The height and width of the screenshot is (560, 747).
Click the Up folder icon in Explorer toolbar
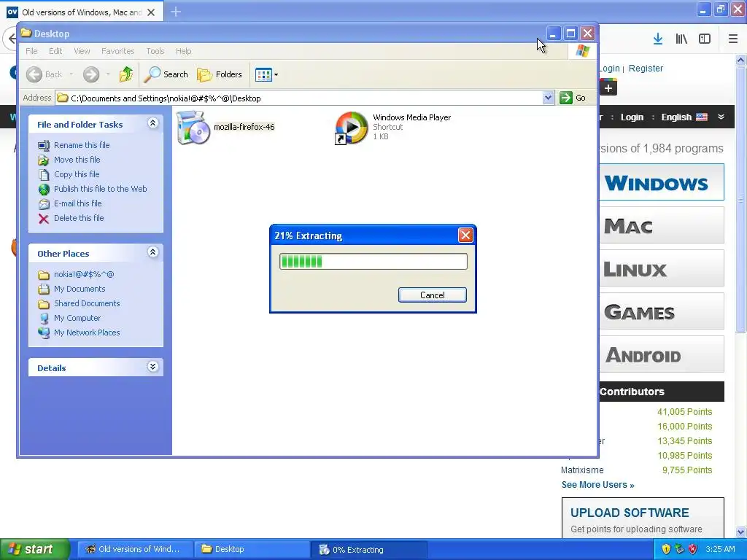125,74
